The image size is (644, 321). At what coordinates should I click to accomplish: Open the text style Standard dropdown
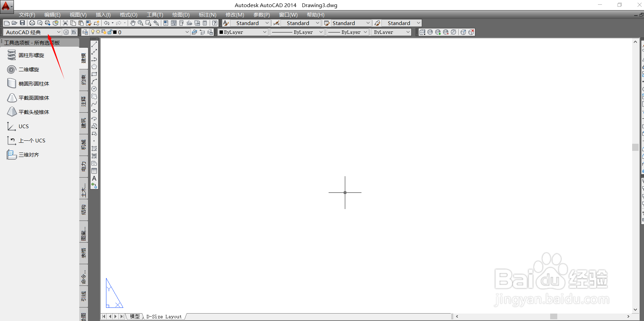[250, 23]
